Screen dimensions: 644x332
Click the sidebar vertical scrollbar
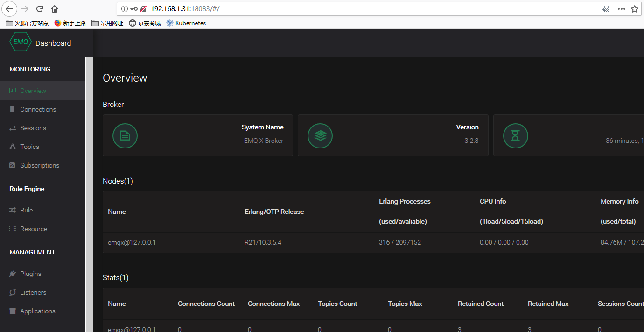[89, 194]
